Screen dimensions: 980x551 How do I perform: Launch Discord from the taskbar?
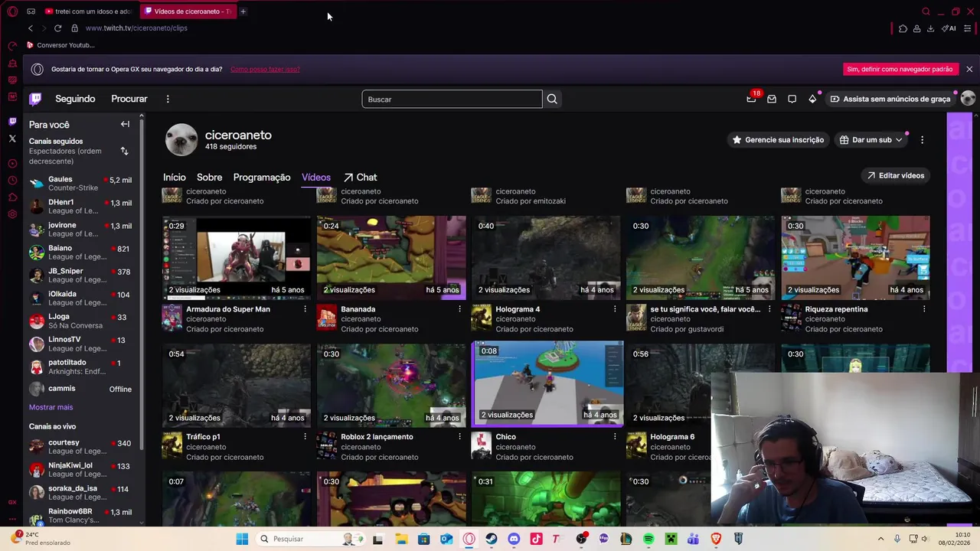514,539
